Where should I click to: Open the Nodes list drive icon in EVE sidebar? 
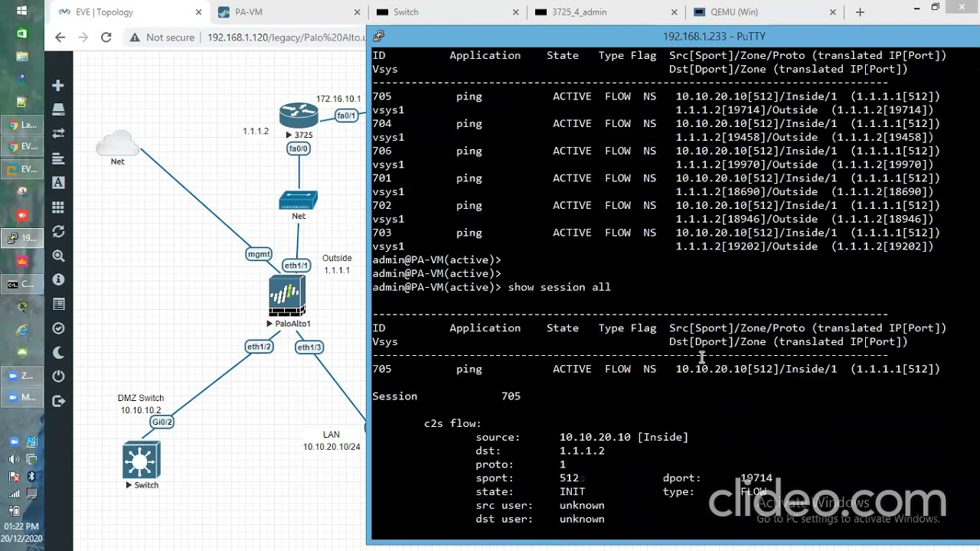pyautogui.click(x=58, y=110)
